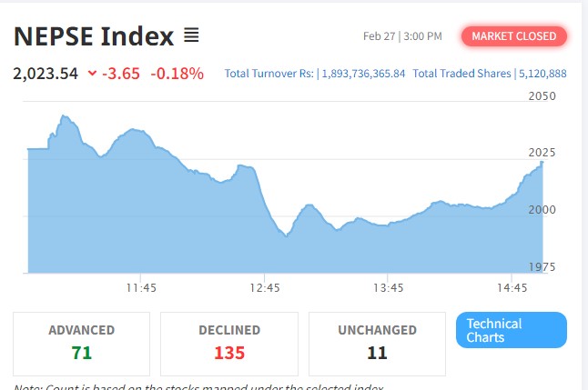The image size is (588, 390).
Task: Open Technical Charts
Action: [511, 330]
